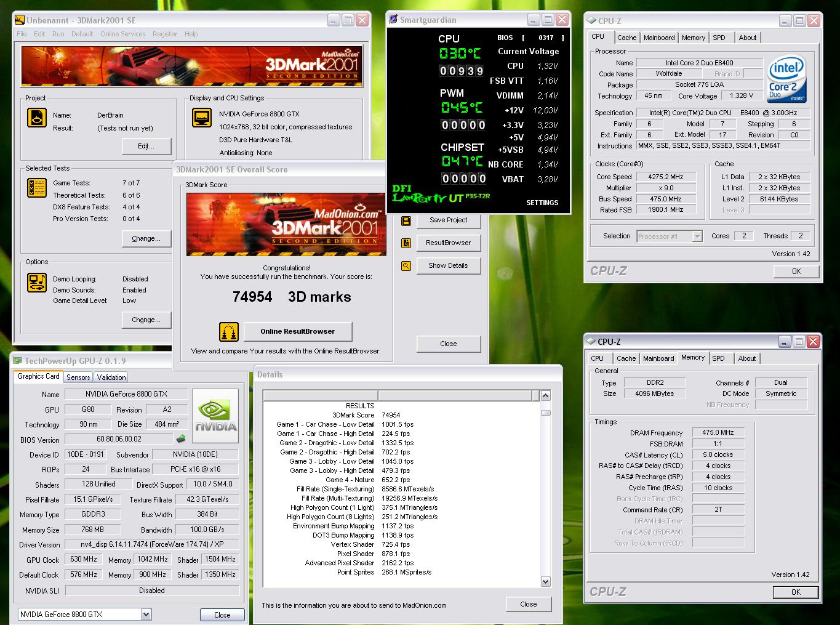This screenshot has height=625, width=840.
Task: Click the BIOS save chip icon in GPU-Z
Action: click(181, 439)
